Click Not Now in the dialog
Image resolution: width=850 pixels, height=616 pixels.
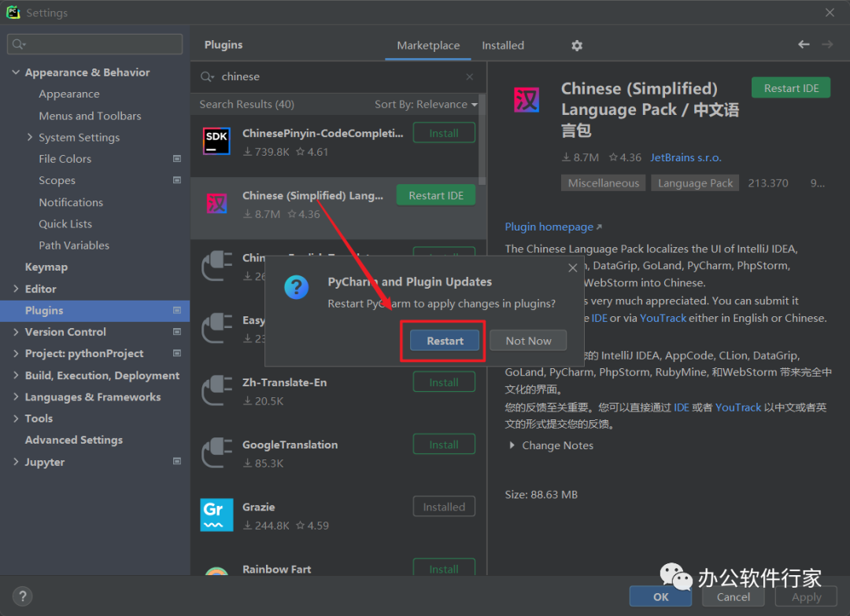pos(528,341)
